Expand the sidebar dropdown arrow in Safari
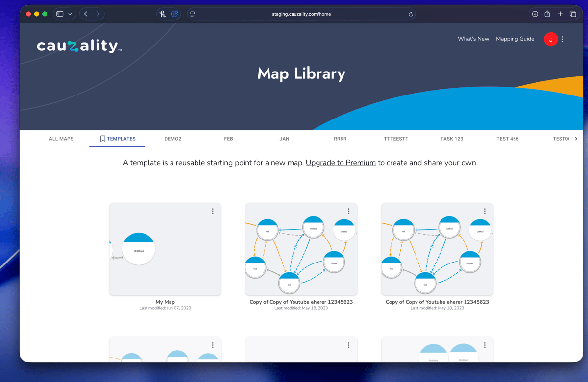 70,14
